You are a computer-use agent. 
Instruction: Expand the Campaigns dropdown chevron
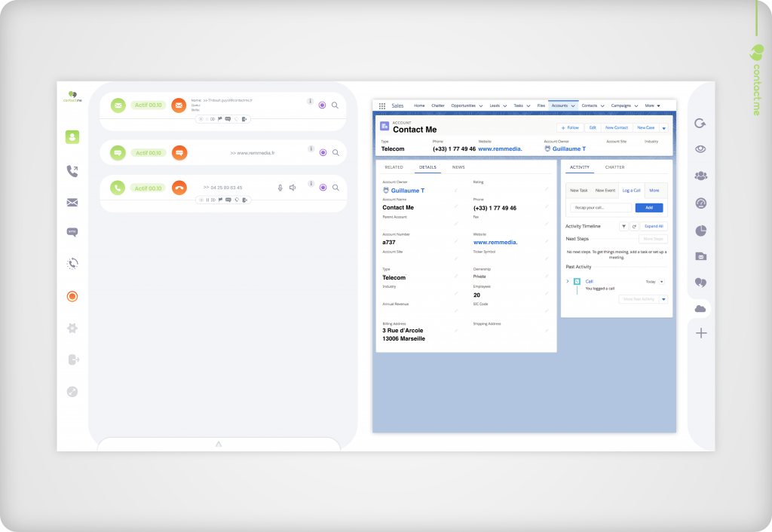[636, 105]
